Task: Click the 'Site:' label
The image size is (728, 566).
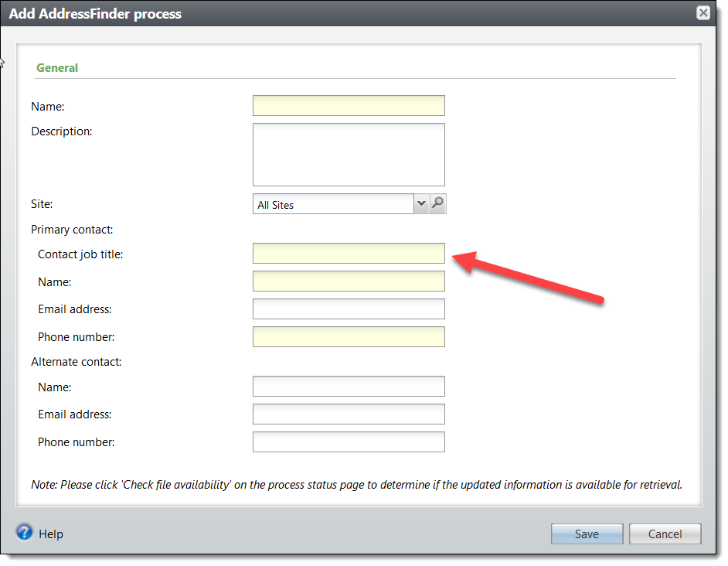Action: point(42,204)
